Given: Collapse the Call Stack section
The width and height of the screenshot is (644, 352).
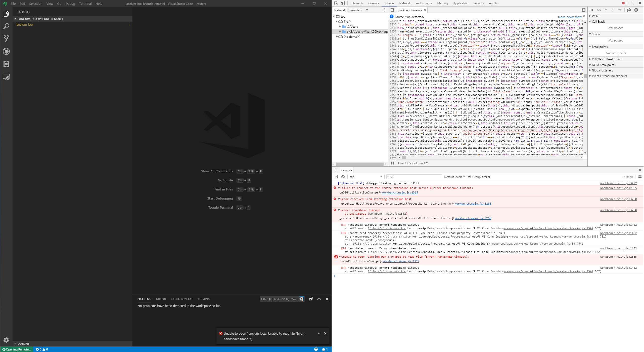Looking at the screenshot, I should 598,21.
